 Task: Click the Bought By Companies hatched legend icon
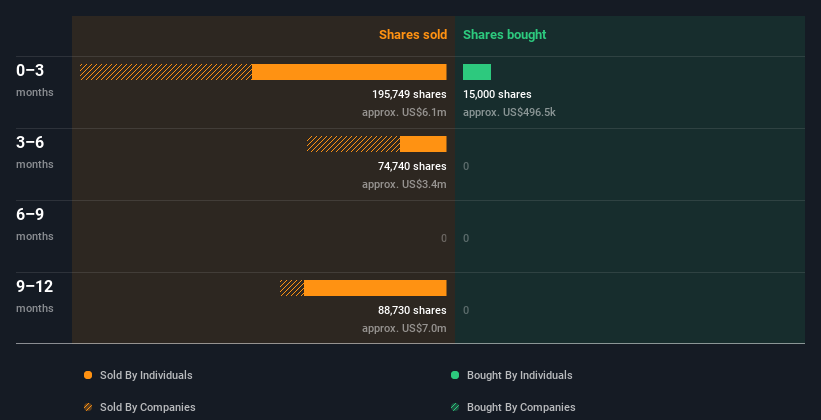[455, 407]
